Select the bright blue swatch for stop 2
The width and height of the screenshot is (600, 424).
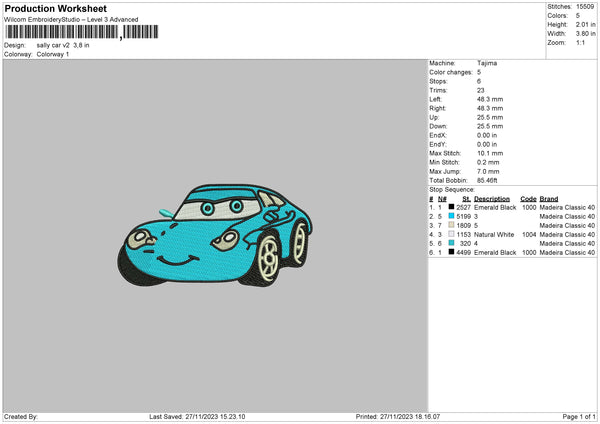pyautogui.click(x=452, y=216)
